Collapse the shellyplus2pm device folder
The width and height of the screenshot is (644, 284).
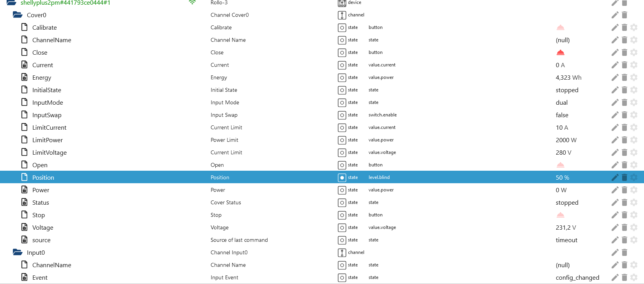pyautogui.click(x=11, y=3)
